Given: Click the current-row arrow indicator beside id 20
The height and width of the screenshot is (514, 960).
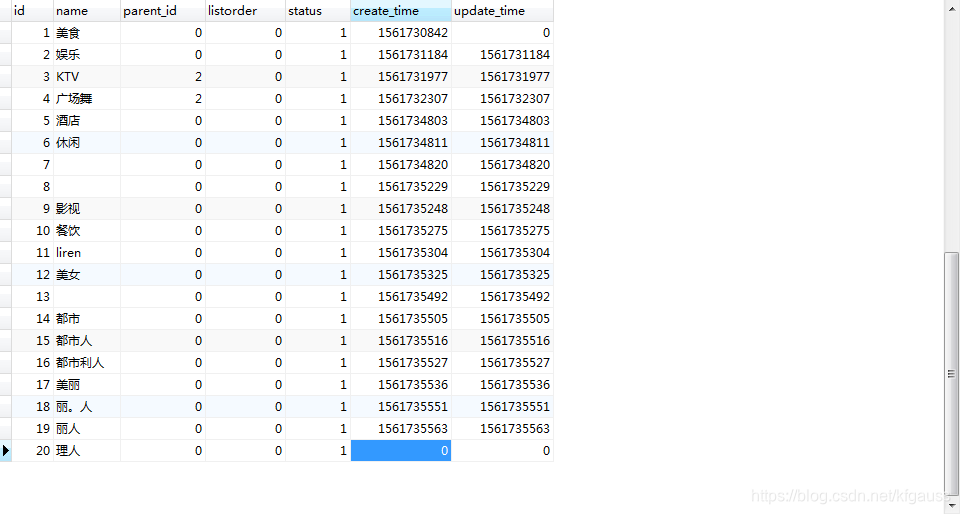Looking at the screenshot, I should 6,451.
